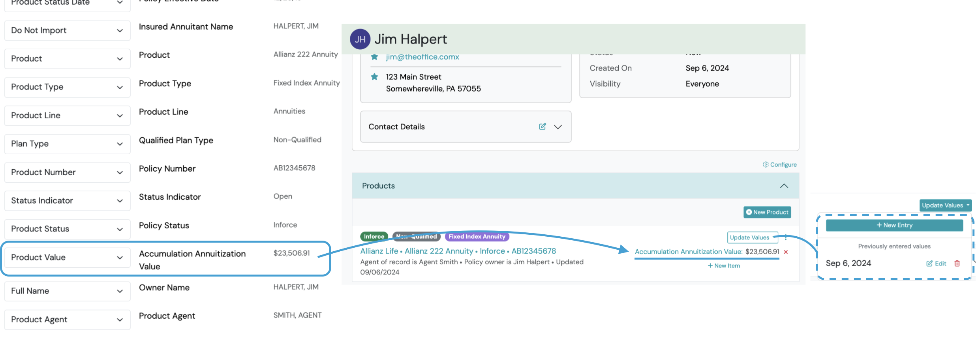Click the Inforce green status badge
This screenshot has height=344, width=980.
(x=374, y=237)
